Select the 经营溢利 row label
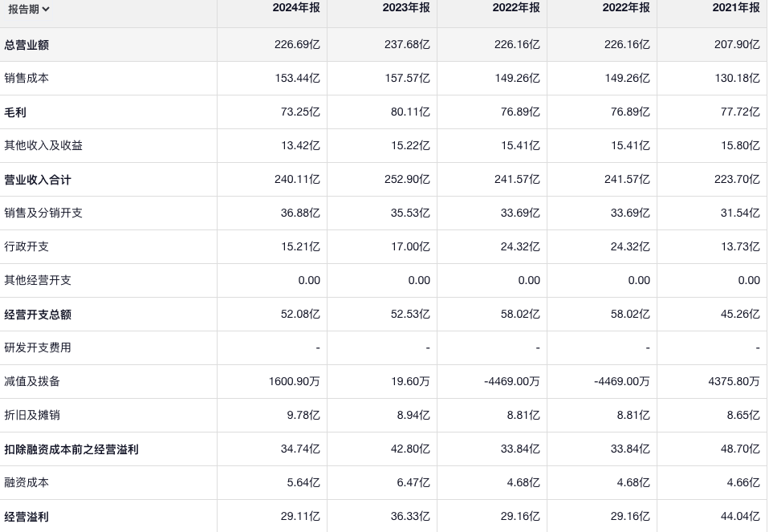The width and height of the screenshot is (769, 532). point(26,517)
